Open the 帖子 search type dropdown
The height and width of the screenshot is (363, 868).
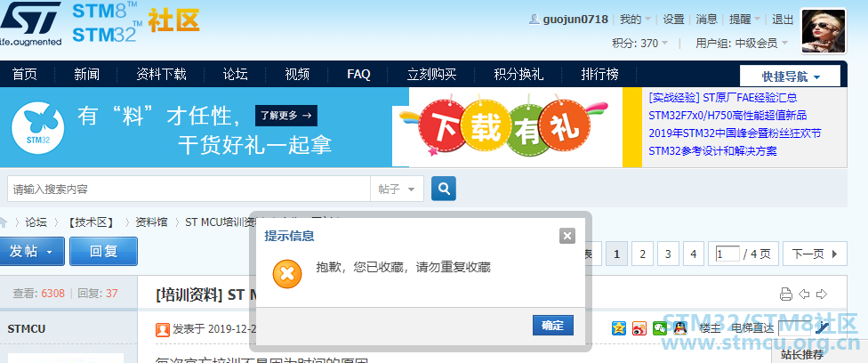point(397,189)
